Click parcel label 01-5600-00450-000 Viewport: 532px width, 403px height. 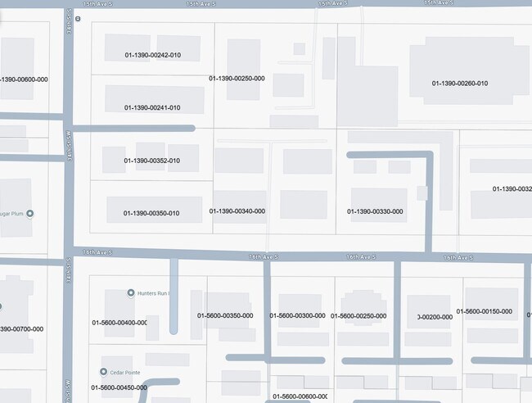[x=119, y=387]
